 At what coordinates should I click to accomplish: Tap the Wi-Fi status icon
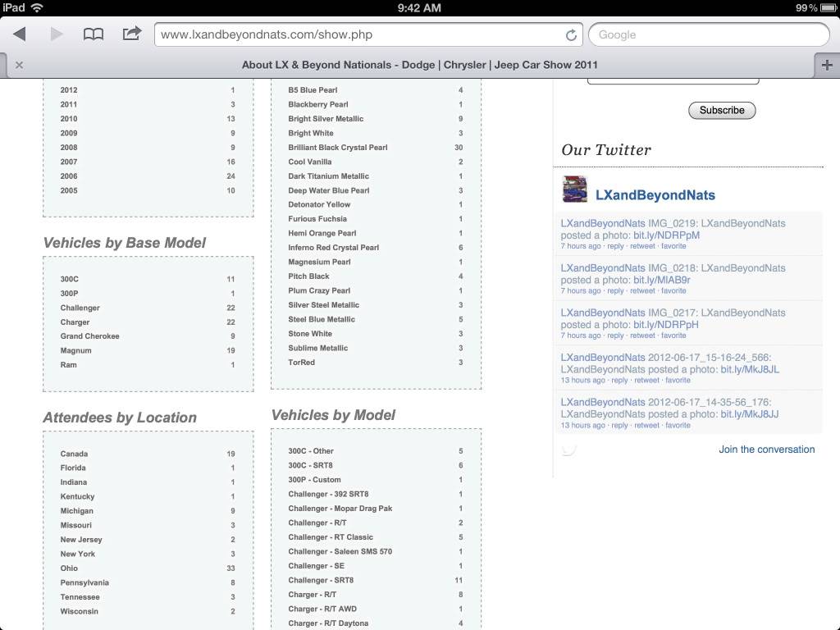[37, 7]
